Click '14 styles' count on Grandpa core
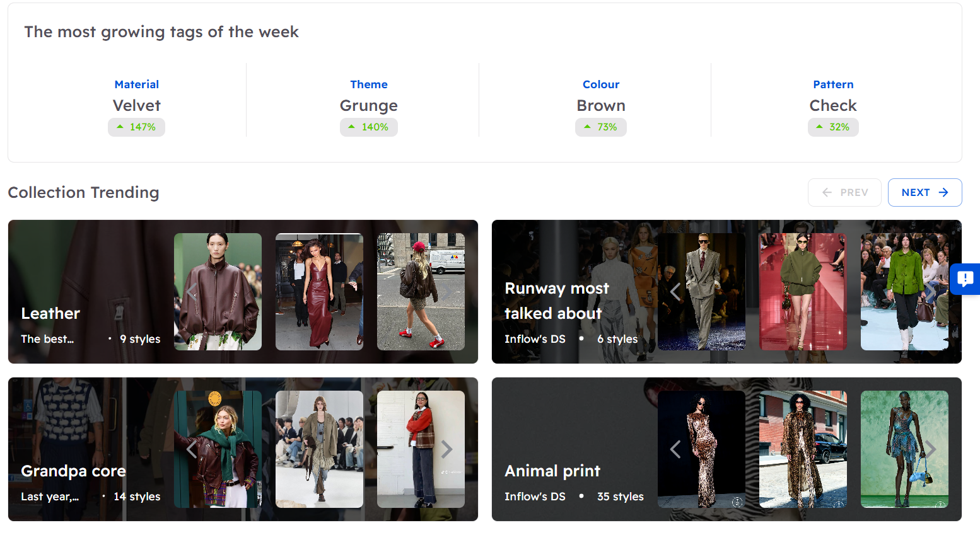Image resolution: width=980 pixels, height=540 pixels. [x=137, y=497]
